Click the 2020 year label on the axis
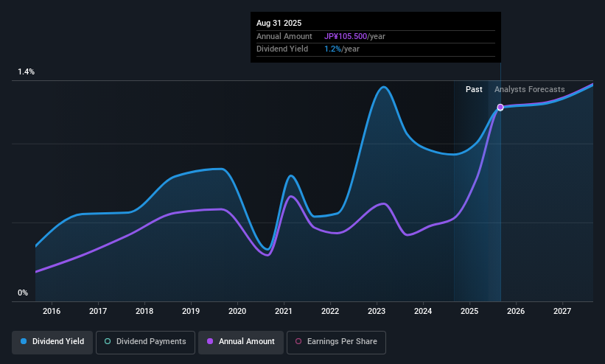This screenshot has width=605, height=364. (x=237, y=311)
